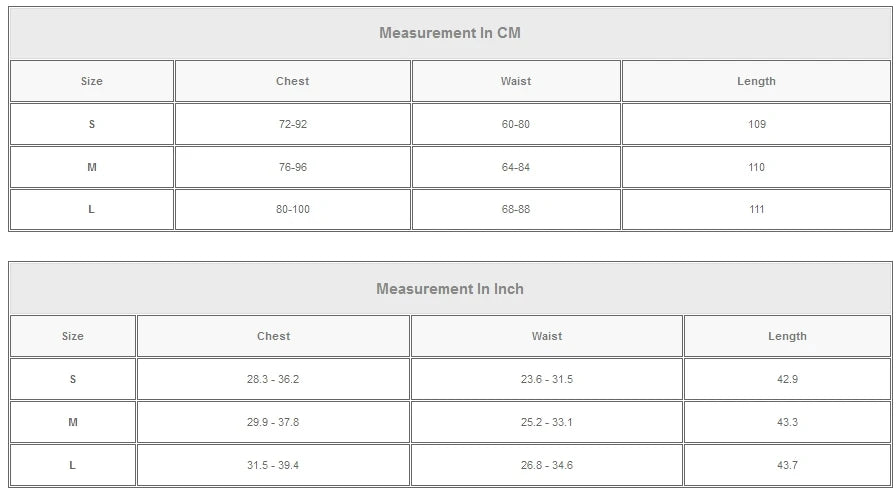Click the Size header in the Inch table

pyautogui.click(x=73, y=337)
